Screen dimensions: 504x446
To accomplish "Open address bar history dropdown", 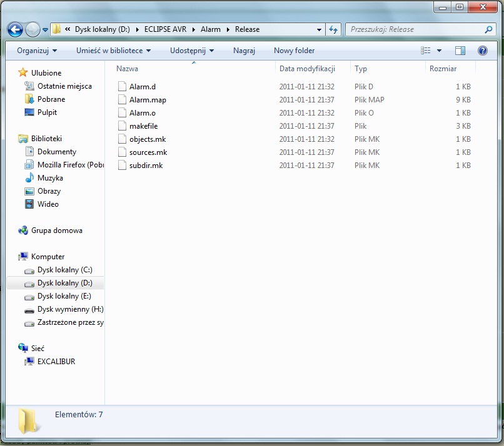I will pyautogui.click(x=319, y=29).
